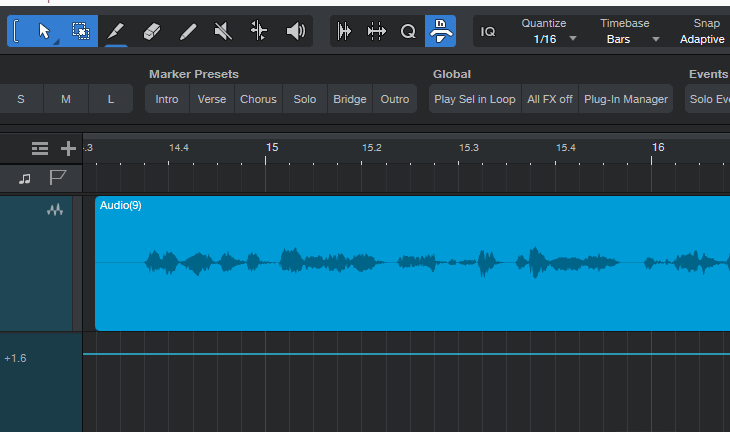Open the track list icon
The height and width of the screenshot is (432, 730).
[40, 149]
